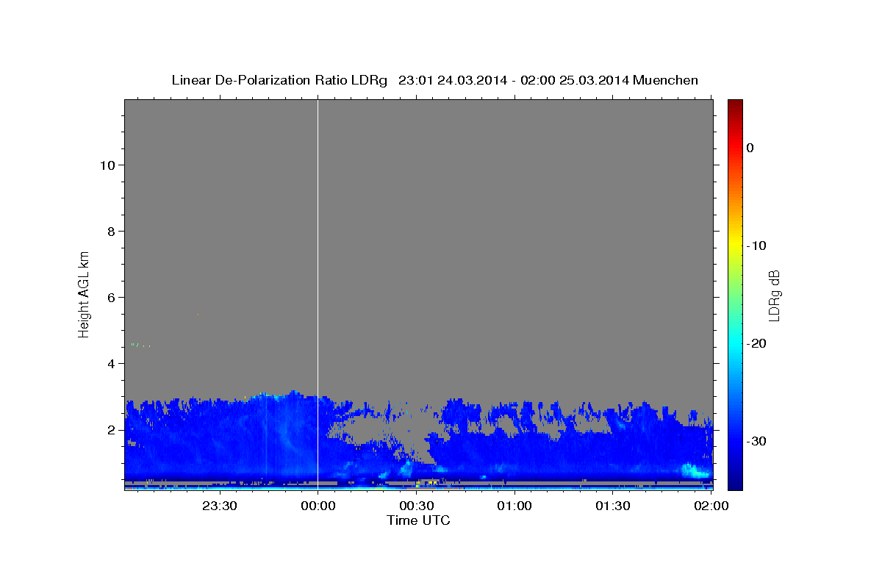Select the 'Height AGL km' axis label
Viewport: 882px width, 588px height.
point(84,293)
